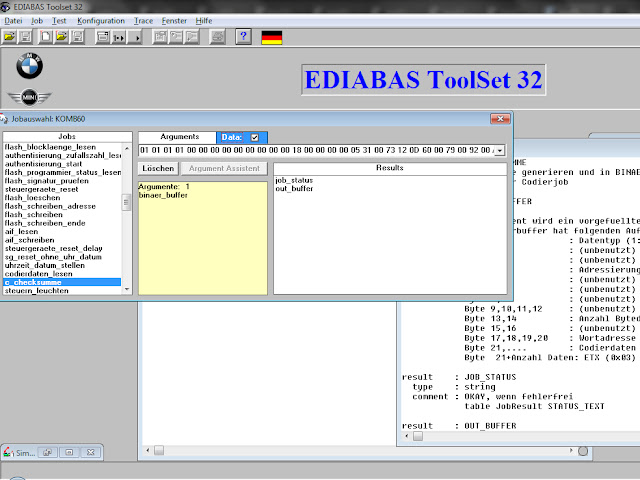Click out_buffer in the Results list

294,189
